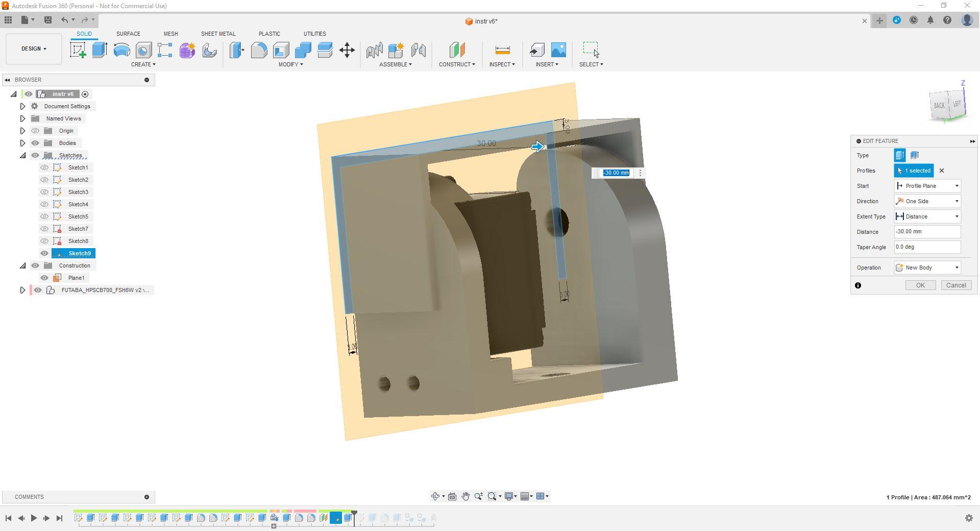Save the document with the save icon
Viewport: 980px width, 531px height.
[x=48, y=20]
